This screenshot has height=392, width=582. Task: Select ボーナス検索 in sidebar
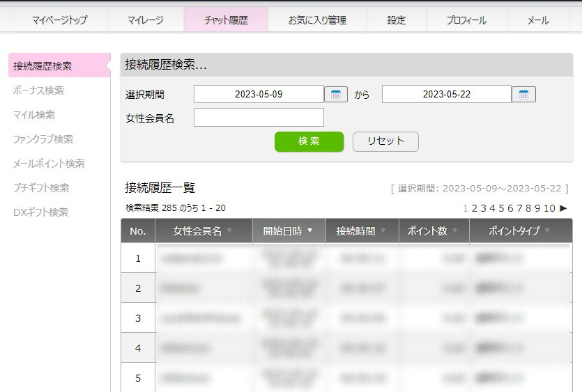click(38, 91)
